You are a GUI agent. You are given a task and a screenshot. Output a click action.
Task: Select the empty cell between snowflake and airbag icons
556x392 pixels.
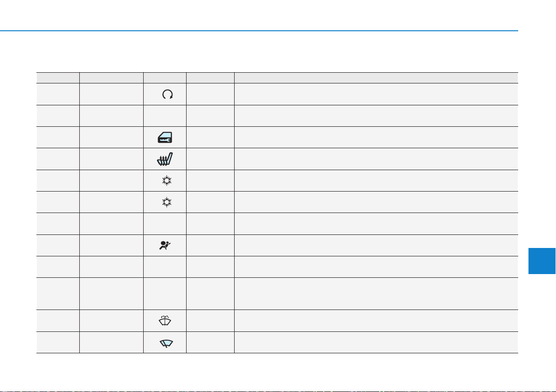(165, 224)
